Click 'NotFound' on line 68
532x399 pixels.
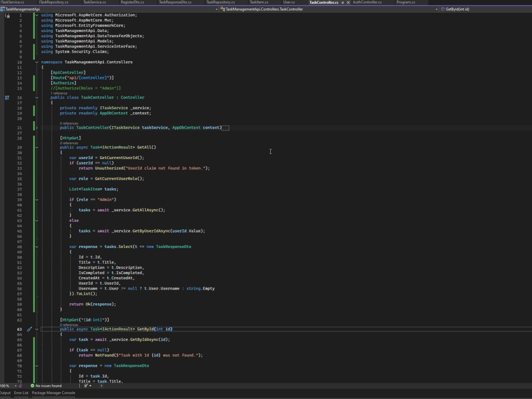pyautogui.click(x=104, y=355)
